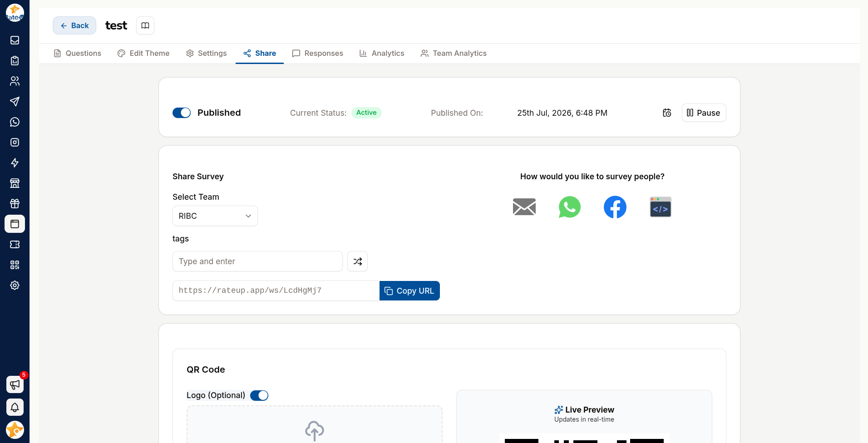Open the embed code icon
This screenshot has width=868, height=443.
click(661, 207)
